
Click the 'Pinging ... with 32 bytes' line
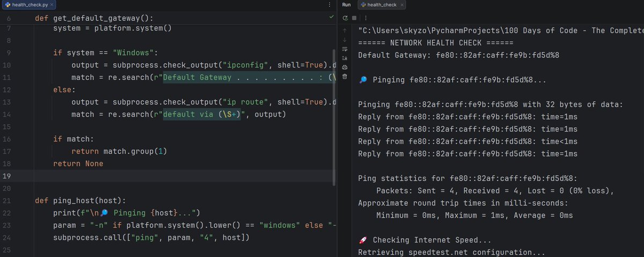(491, 104)
